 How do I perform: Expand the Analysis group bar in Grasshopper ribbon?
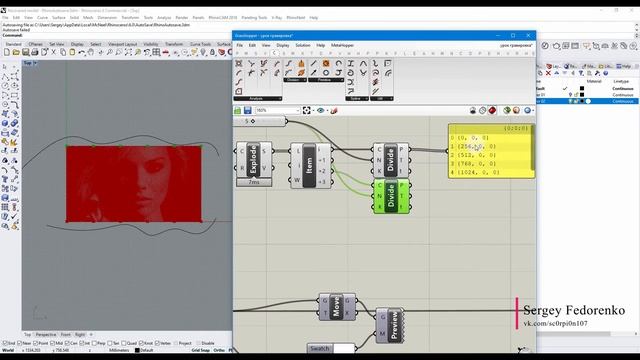point(257,98)
